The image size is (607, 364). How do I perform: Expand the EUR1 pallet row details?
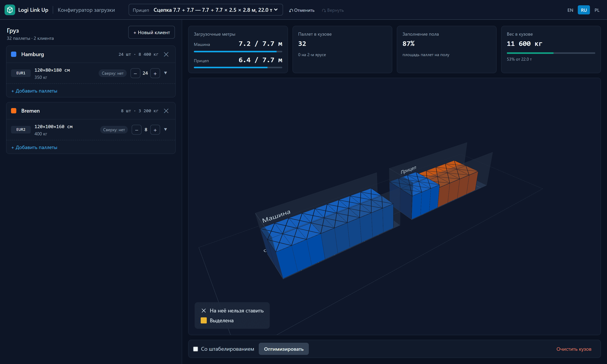(x=166, y=73)
